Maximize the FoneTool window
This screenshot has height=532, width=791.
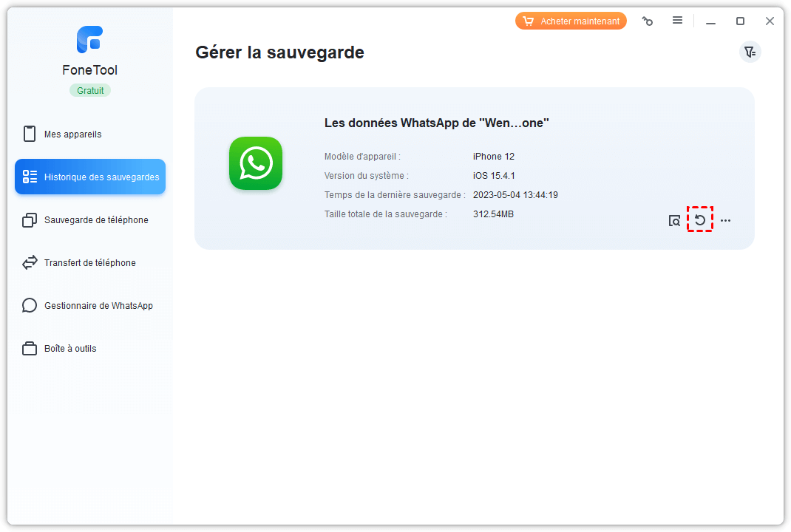tap(740, 21)
